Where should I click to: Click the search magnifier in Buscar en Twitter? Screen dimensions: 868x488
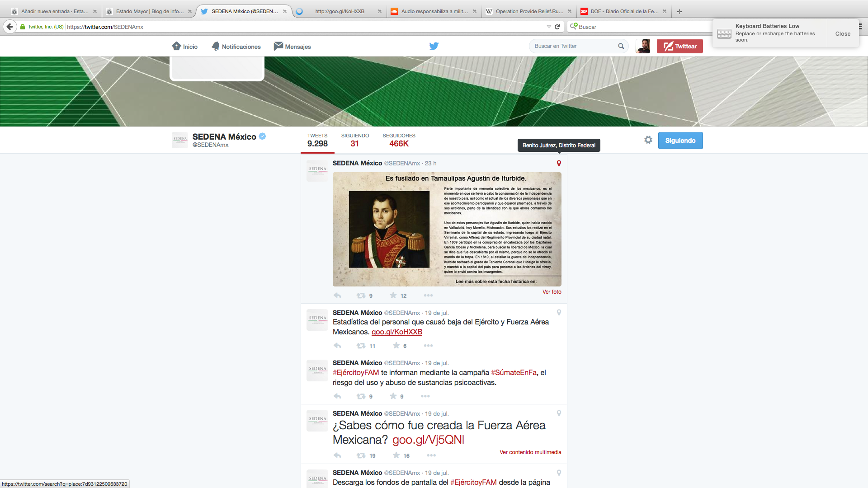(621, 46)
